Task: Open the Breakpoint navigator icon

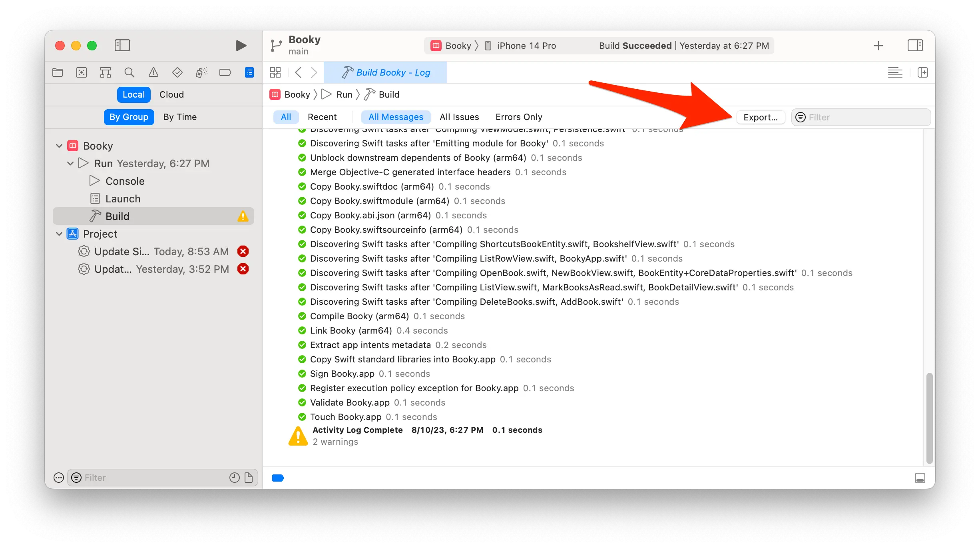Action: [225, 72]
